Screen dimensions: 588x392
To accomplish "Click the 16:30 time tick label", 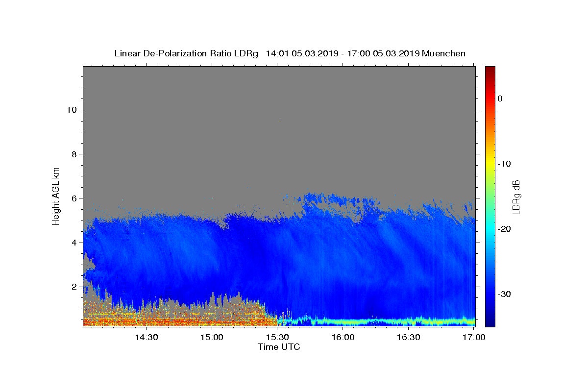I will click(x=409, y=338).
